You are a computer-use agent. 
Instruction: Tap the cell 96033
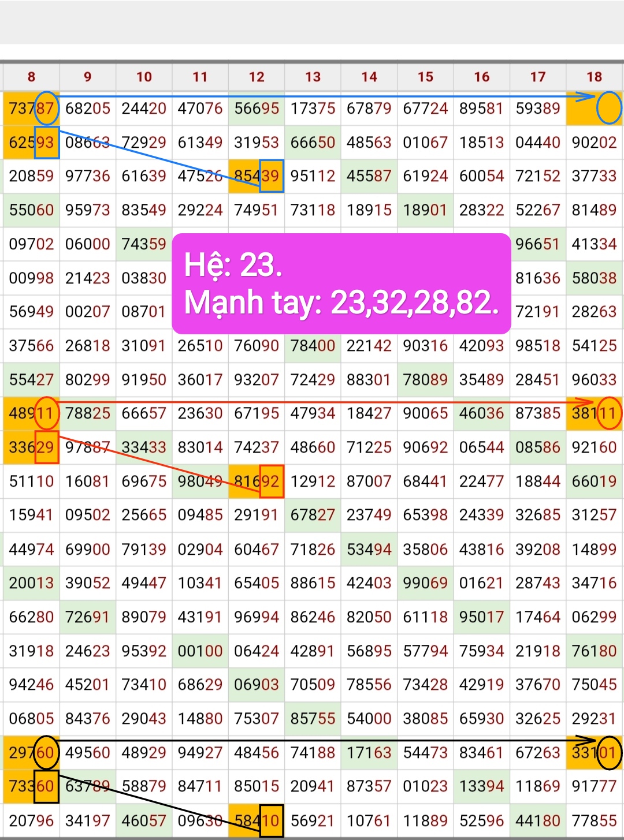pyautogui.click(x=594, y=380)
